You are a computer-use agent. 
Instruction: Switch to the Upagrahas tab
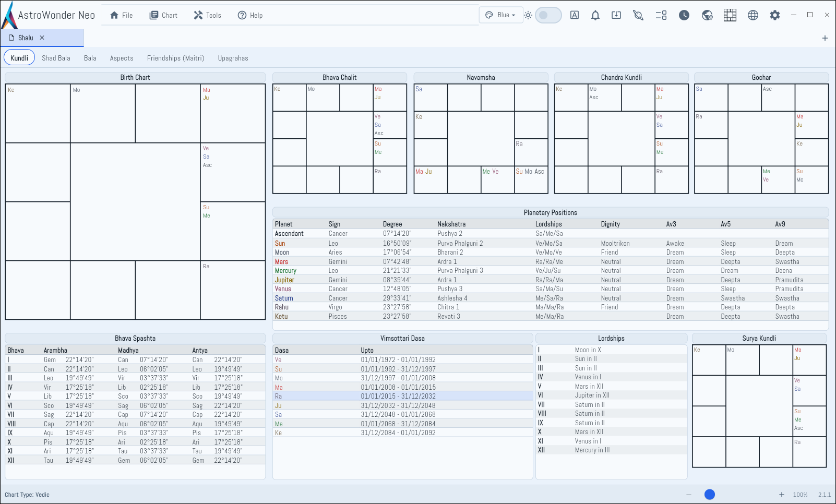(x=233, y=58)
